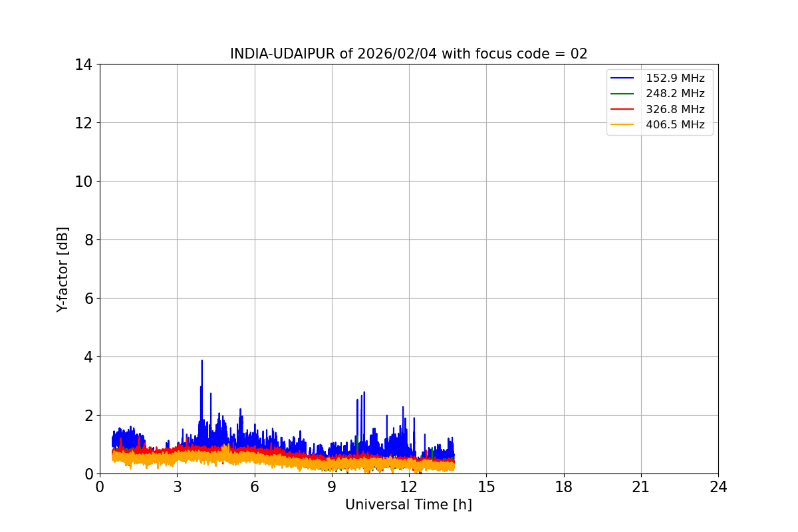Click the x-axis tick label 9
The height and width of the screenshot is (532, 798).
click(332, 487)
